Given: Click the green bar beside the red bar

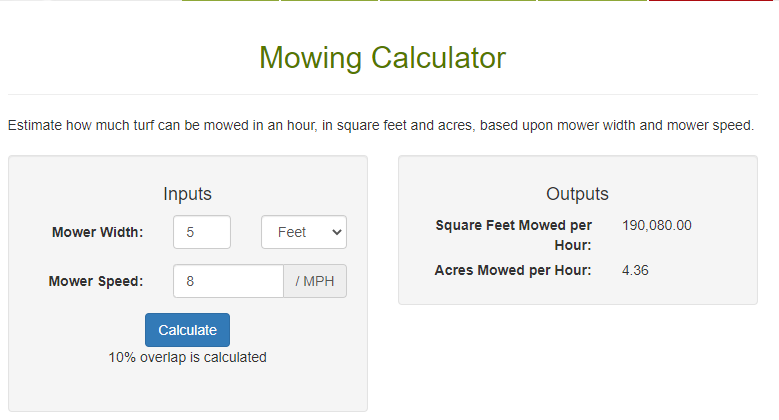Looking at the screenshot, I should [x=592, y=1].
